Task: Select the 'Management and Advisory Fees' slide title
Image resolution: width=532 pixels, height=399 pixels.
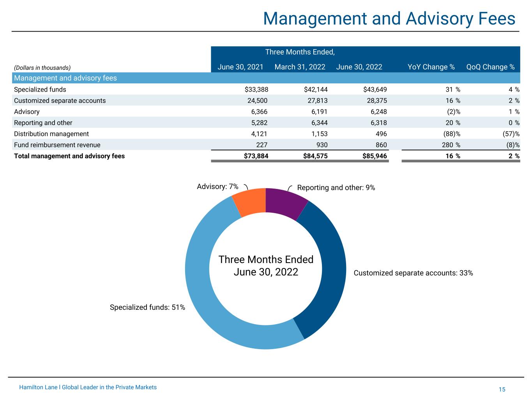Action: point(389,18)
